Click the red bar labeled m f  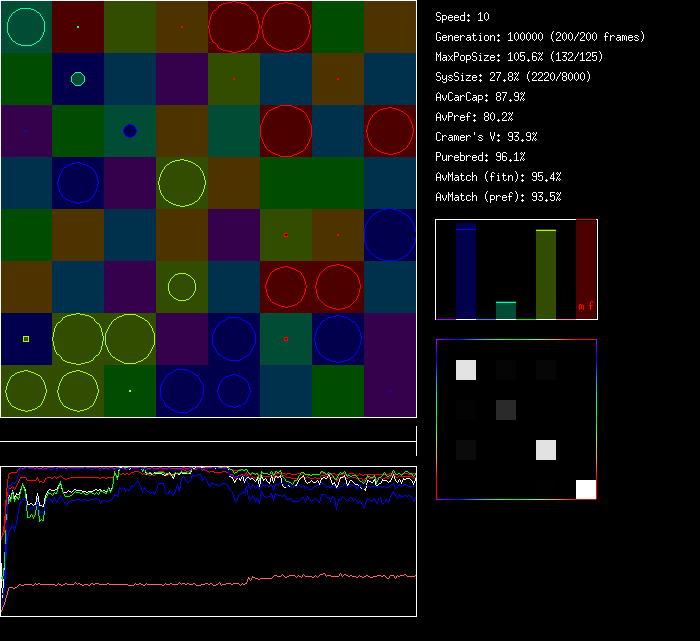586,270
